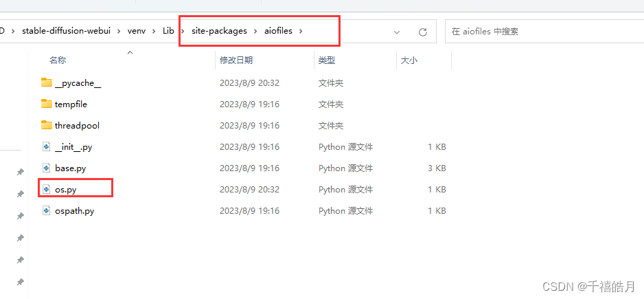Select the ospath.py file name

74,211
